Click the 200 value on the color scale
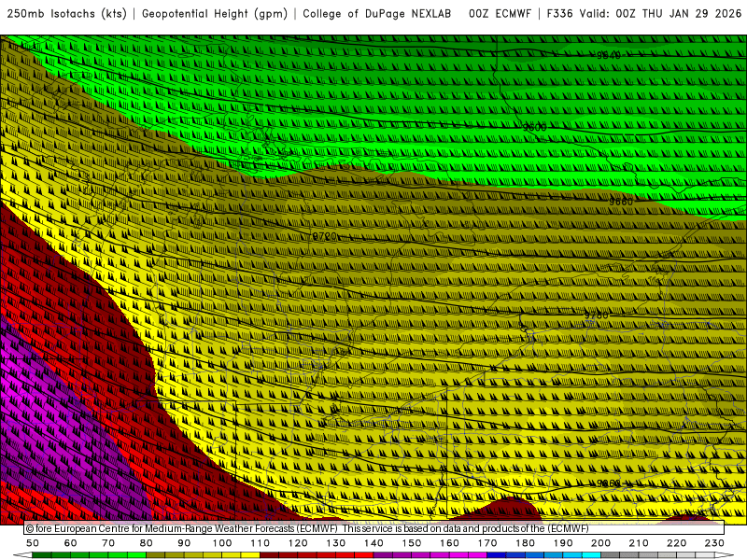747x560 pixels. tap(600, 543)
